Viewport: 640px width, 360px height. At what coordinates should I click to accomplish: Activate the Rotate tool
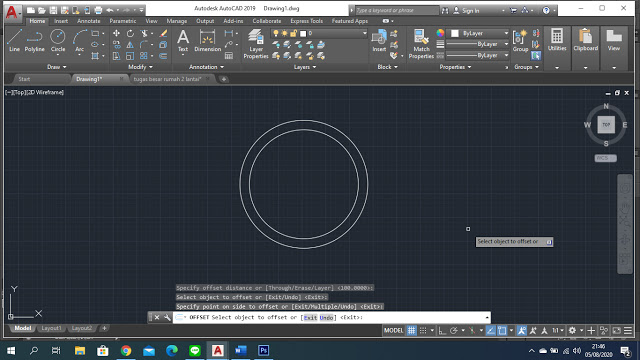pyautogui.click(x=130, y=33)
